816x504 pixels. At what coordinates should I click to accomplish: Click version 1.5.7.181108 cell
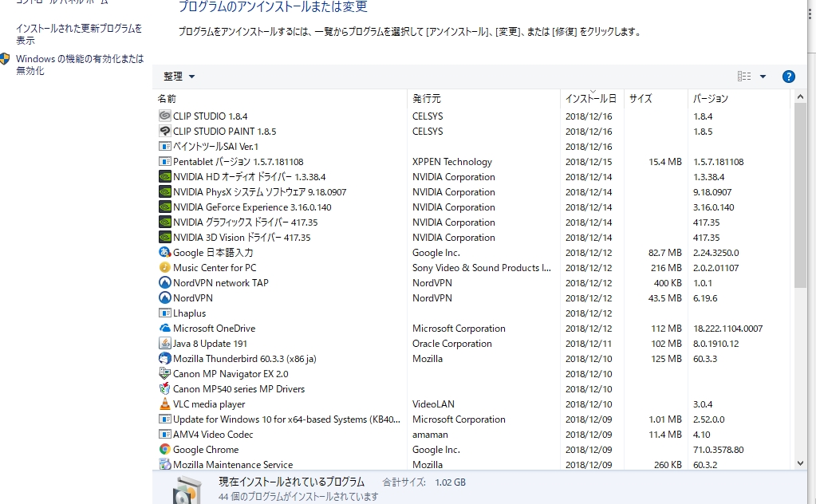point(718,162)
